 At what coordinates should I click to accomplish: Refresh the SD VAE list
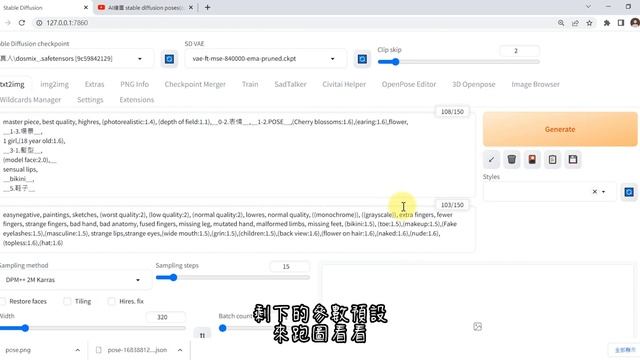pyautogui.click(x=362, y=59)
